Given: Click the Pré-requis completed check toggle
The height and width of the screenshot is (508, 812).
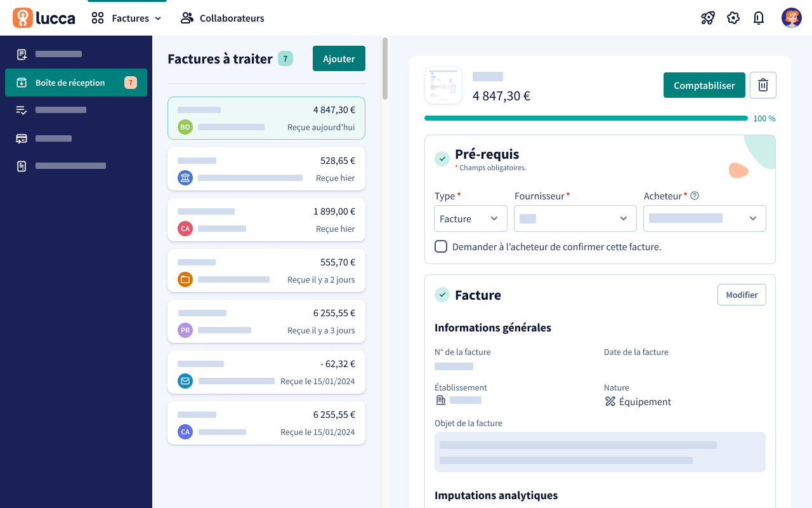Looking at the screenshot, I should pos(442,159).
